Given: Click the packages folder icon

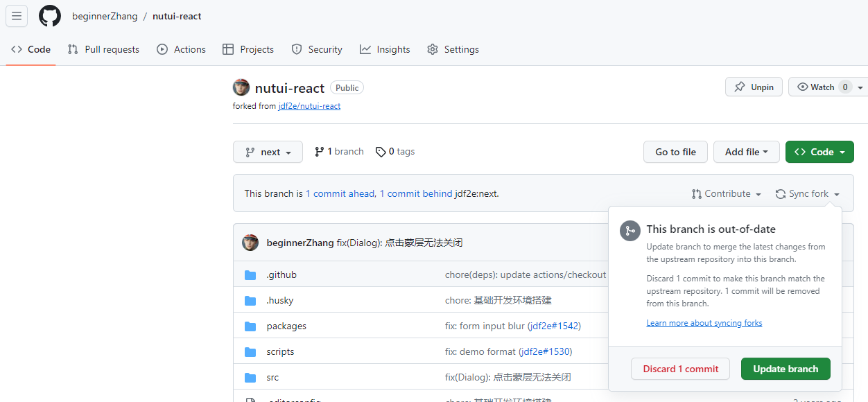Looking at the screenshot, I should point(250,326).
